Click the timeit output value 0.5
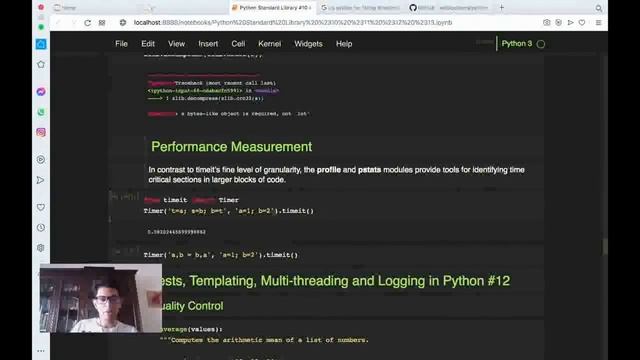 click(176, 232)
